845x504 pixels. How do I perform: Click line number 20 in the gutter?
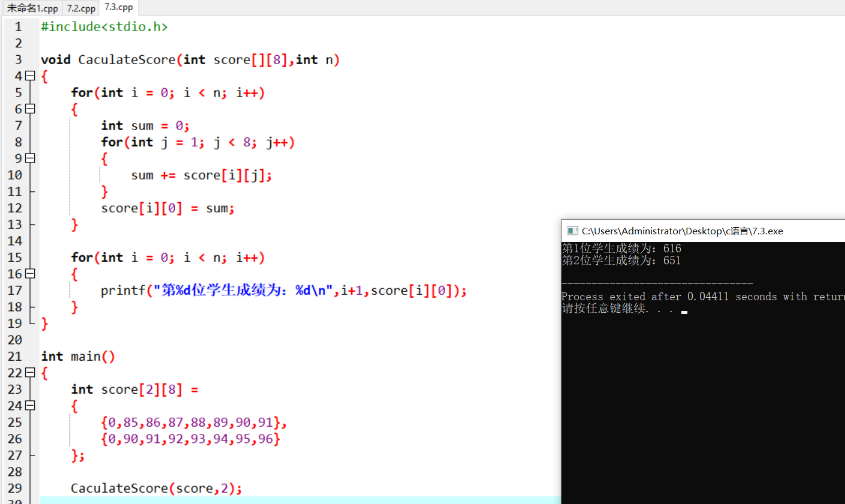[15, 340]
